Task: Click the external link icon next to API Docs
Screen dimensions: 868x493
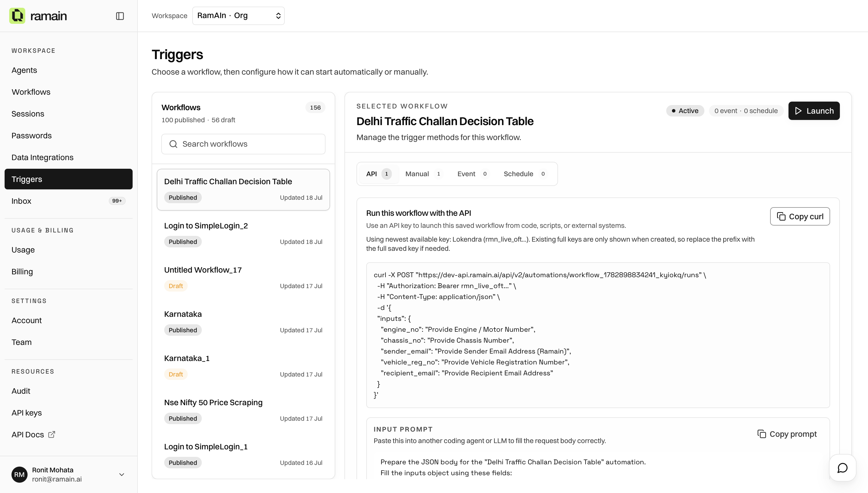Action: (x=51, y=434)
